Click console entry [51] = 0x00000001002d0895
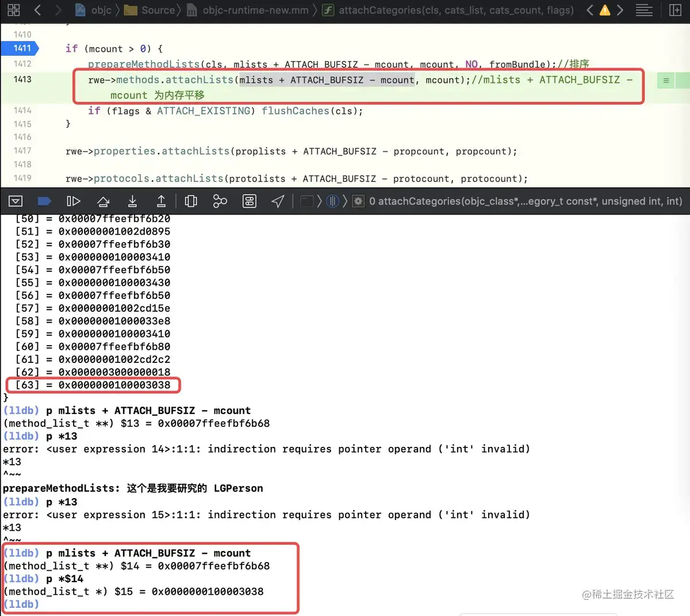This screenshot has height=616, width=690. 93,231
